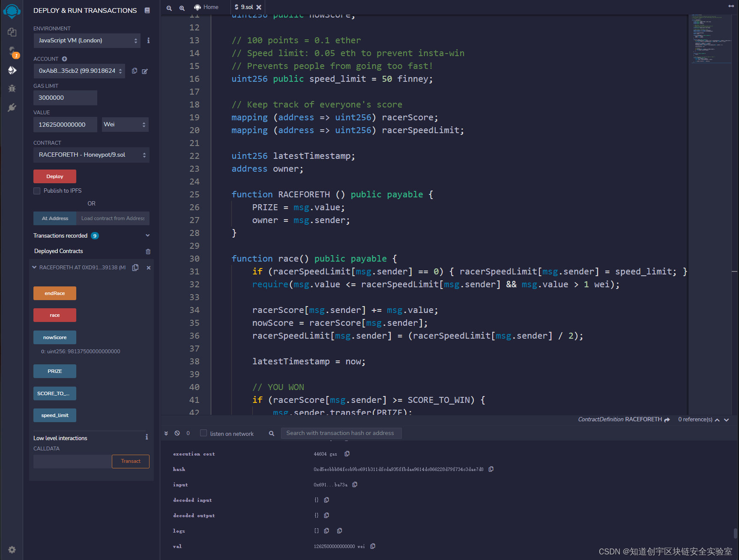This screenshot has width=739, height=560.
Task: Switch to the Home tab
Action: [206, 7]
